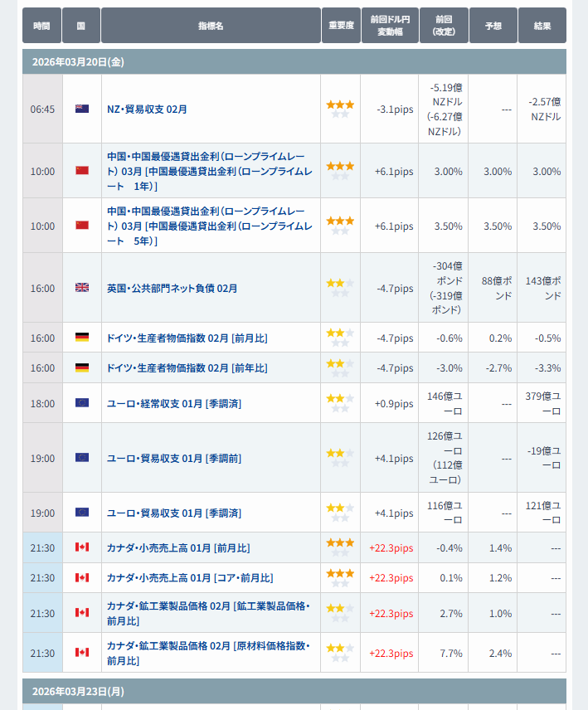Click the German flag in the 生産者物価指数 [前月比] row
588x710 pixels.
click(x=82, y=338)
